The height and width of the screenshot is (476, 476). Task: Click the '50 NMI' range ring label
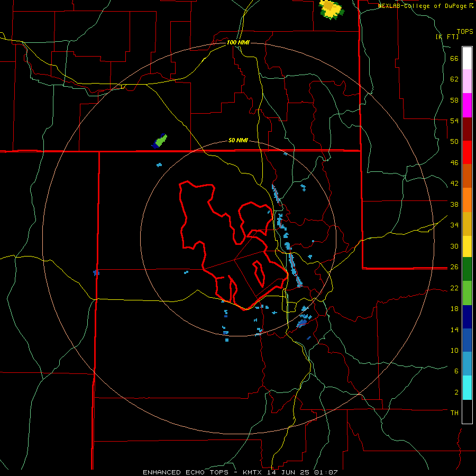[x=238, y=140]
